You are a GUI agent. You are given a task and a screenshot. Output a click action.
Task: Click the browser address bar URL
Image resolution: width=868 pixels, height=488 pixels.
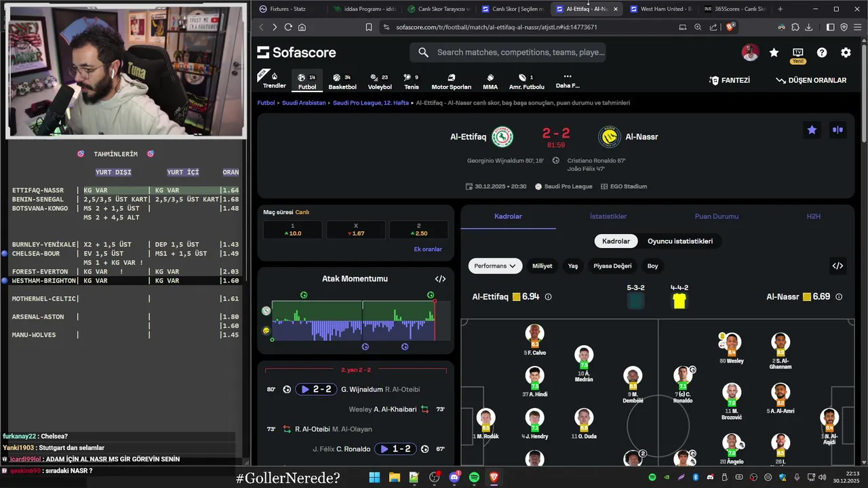point(496,27)
